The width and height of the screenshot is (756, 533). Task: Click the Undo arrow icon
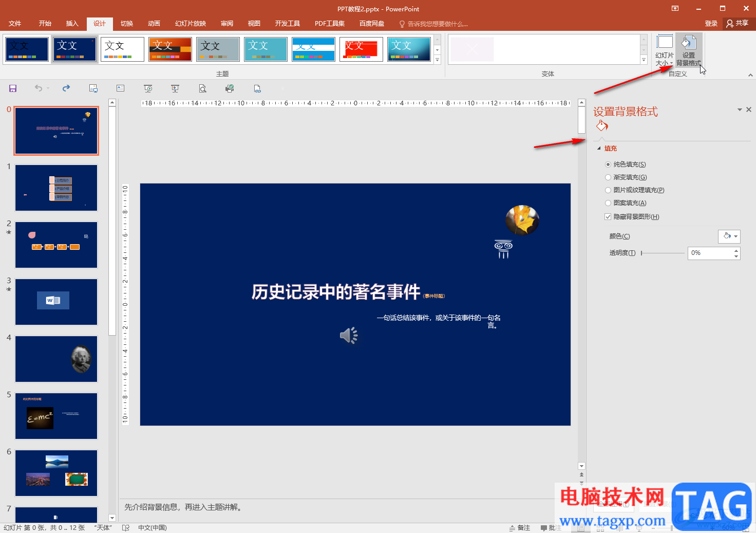39,88
